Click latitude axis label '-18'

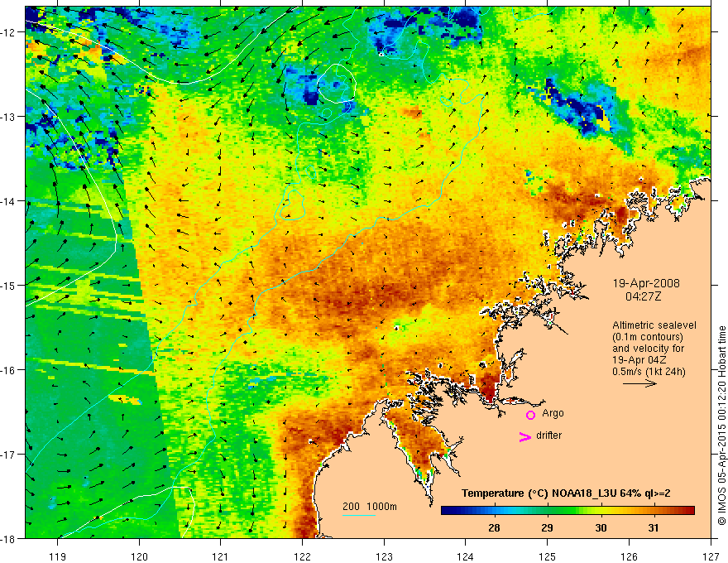8,539
